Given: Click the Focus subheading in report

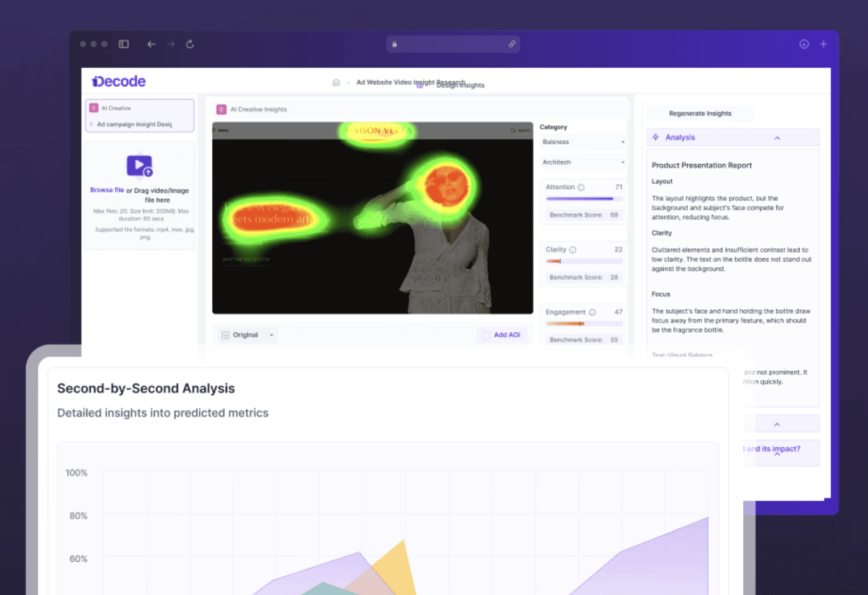Looking at the screenshot, I should 660,294.
